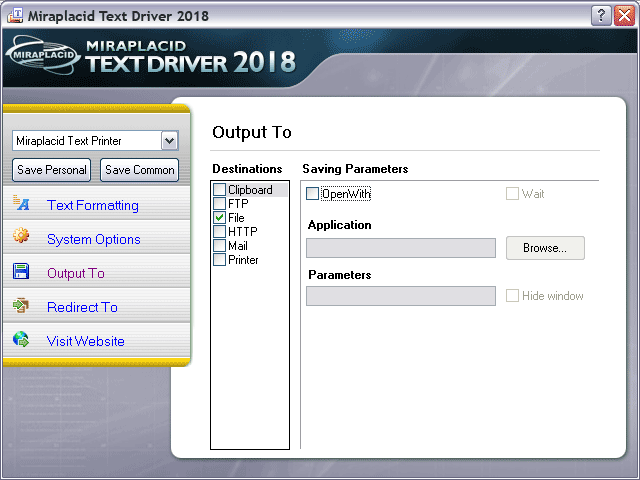
Task: Enable the HTTP destination checkbox
Action: [220, 231]
